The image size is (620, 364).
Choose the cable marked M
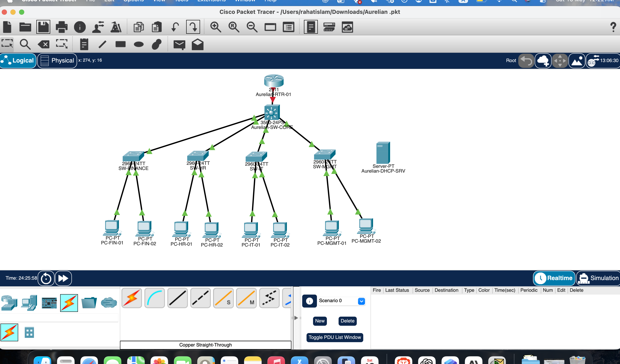(x=246, y=298)
